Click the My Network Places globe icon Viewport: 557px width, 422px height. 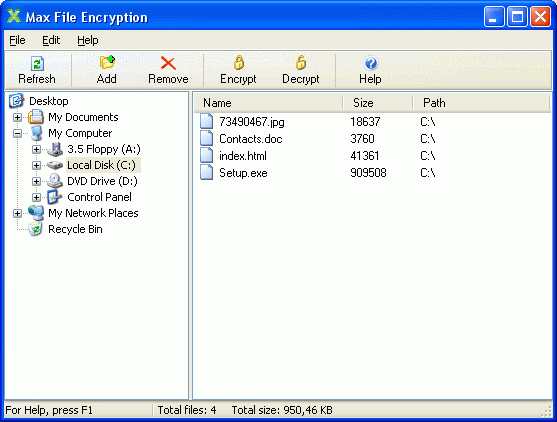[x=36, y=213]
